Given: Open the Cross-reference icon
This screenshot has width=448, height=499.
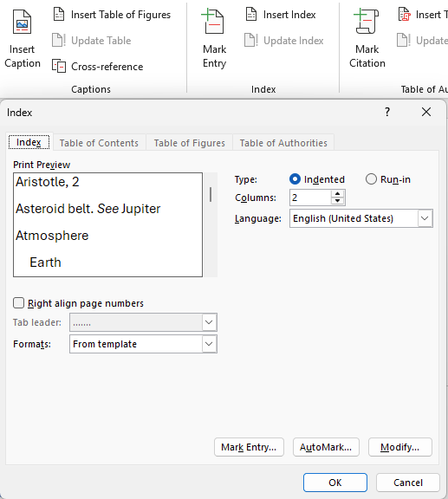Looking at the screenshot, I should tap(59, 66).
